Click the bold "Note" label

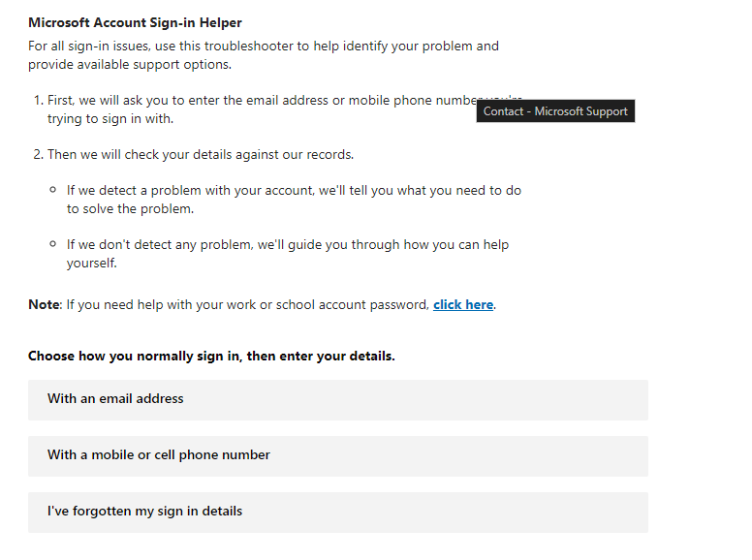[44, 305]
